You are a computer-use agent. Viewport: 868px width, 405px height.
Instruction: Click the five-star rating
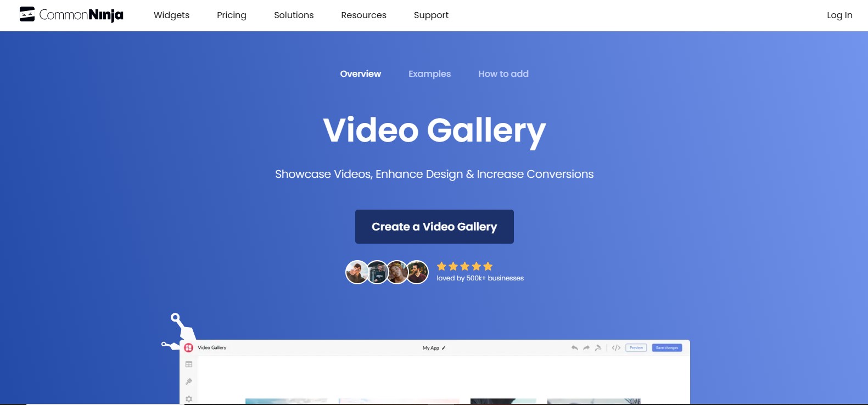pos(464,266)
